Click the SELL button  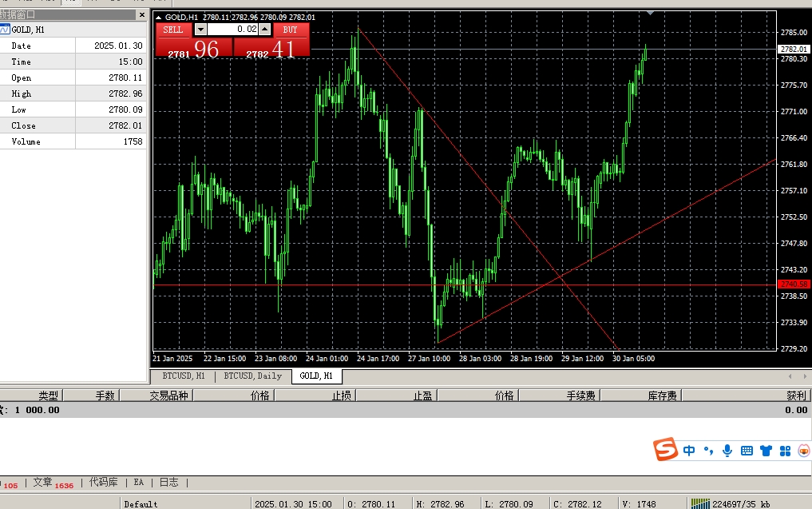173,30
